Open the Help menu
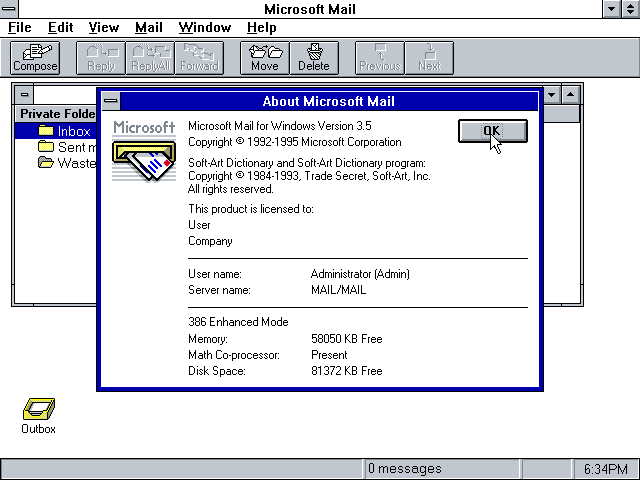The height and width of the screenshot is (480, 640). (x=262, y=27)
